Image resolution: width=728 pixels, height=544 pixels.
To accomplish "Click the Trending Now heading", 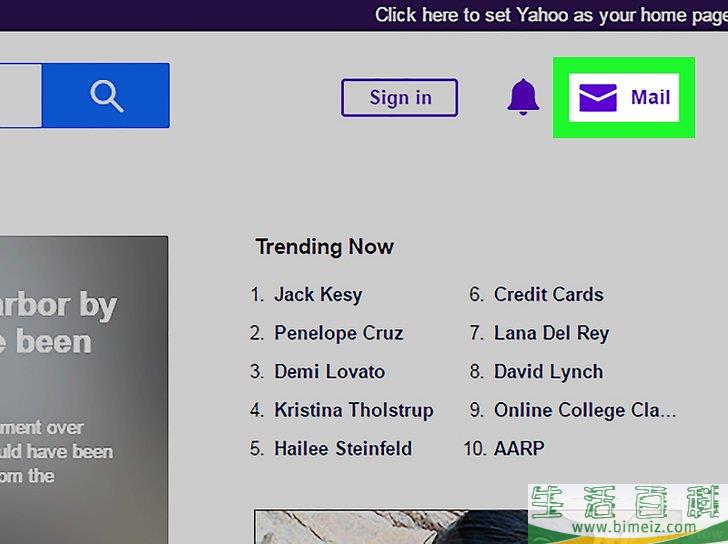I will (x=324, y=247).
